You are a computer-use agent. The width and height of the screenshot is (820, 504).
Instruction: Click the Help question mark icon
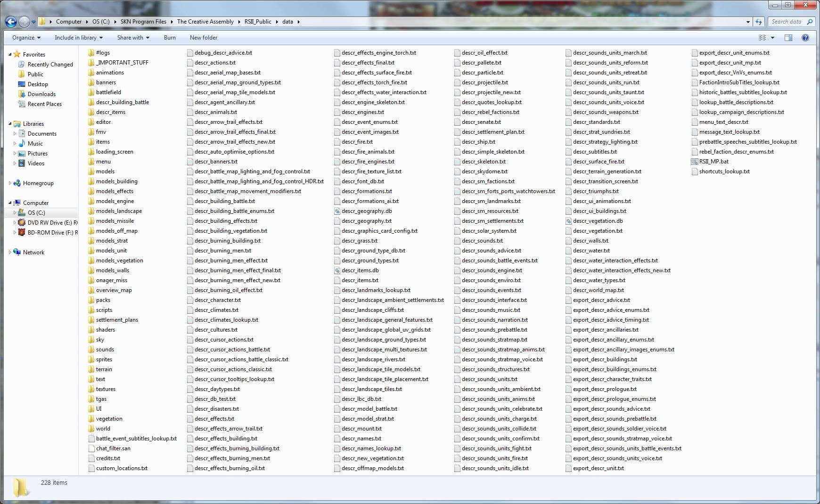805,38
